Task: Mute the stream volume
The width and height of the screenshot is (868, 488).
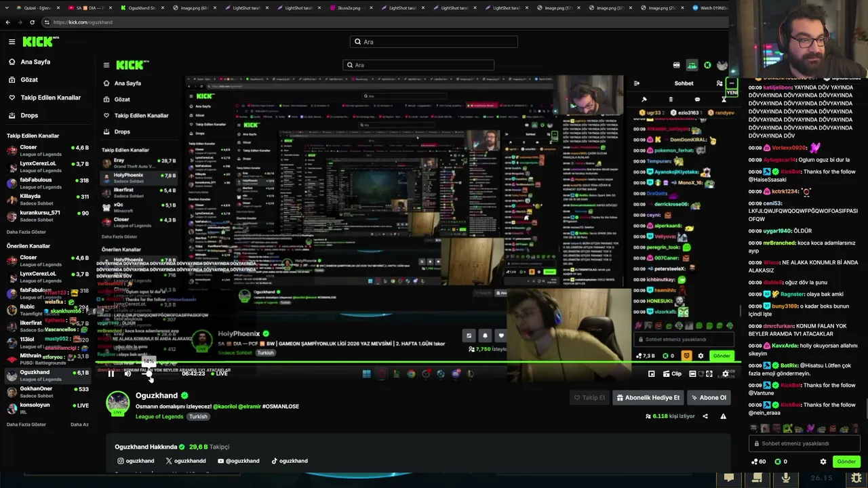Action: [x=127, y=373]
